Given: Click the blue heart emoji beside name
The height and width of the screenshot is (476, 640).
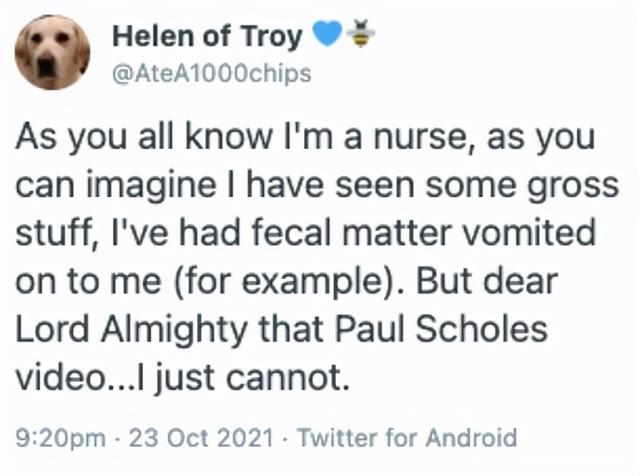Looking at the screenshot, I should [x=327, y=33].
